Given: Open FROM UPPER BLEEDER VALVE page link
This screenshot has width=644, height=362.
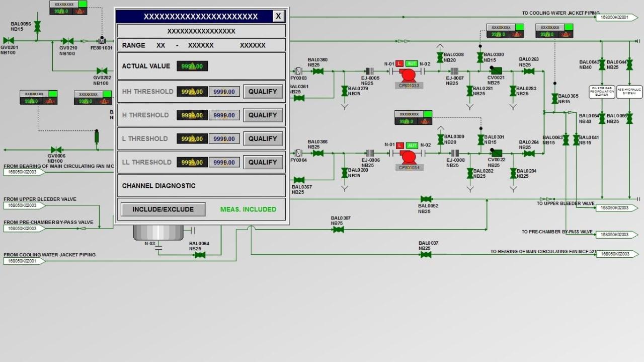Looking at the screenshot, I should 23,205.
